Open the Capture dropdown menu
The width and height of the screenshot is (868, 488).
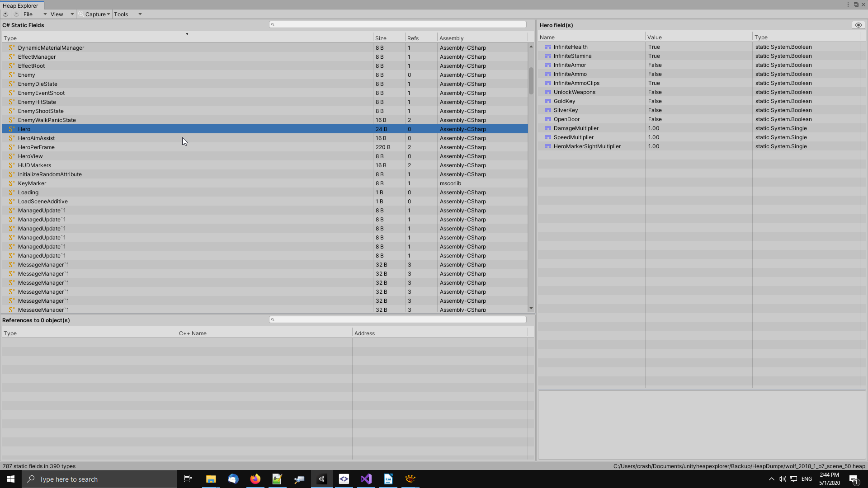click(95, 14)
